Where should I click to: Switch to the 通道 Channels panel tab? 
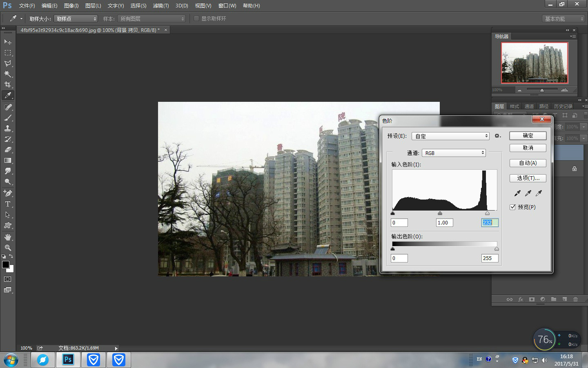point(529,106)
